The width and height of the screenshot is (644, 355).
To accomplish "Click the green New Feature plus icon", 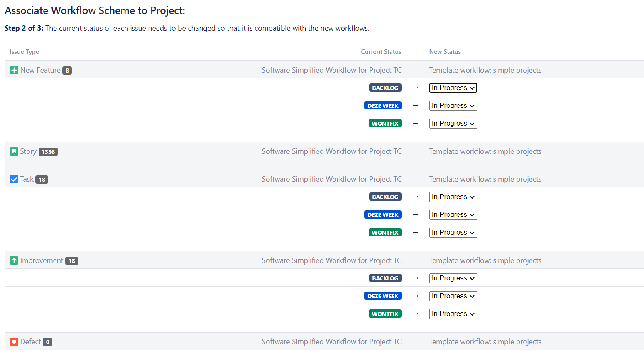I will coord(14,70).
